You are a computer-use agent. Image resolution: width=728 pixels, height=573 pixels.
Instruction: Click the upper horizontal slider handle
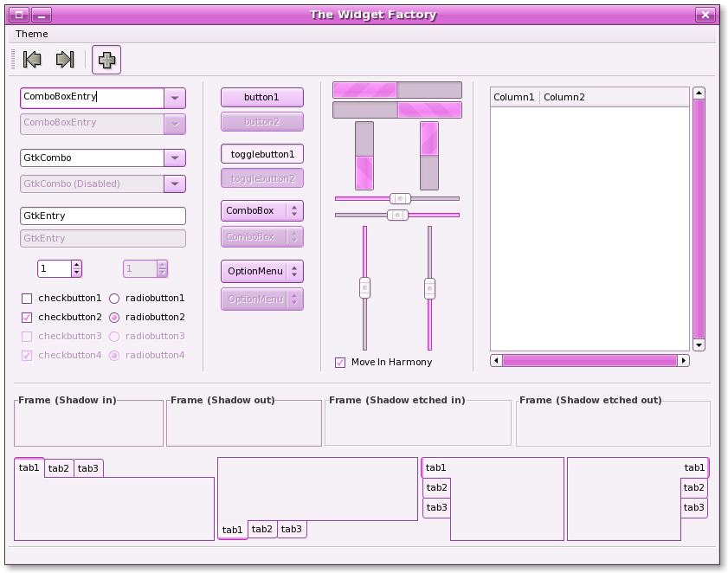(x=400, y=199)
